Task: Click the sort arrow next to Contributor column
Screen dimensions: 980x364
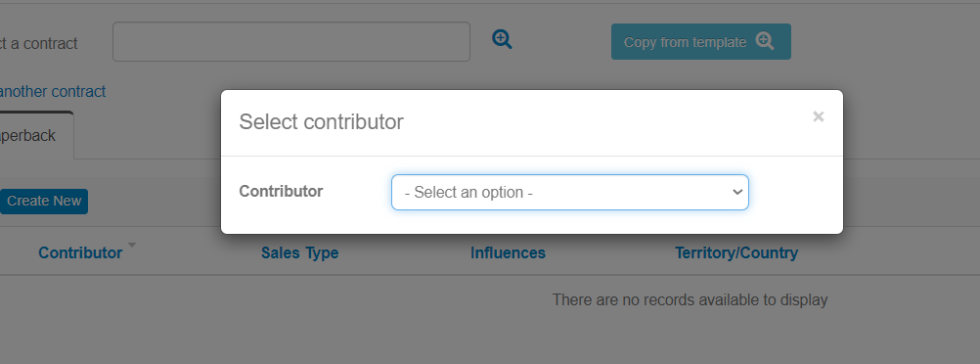Action: [x=132, y=245]
